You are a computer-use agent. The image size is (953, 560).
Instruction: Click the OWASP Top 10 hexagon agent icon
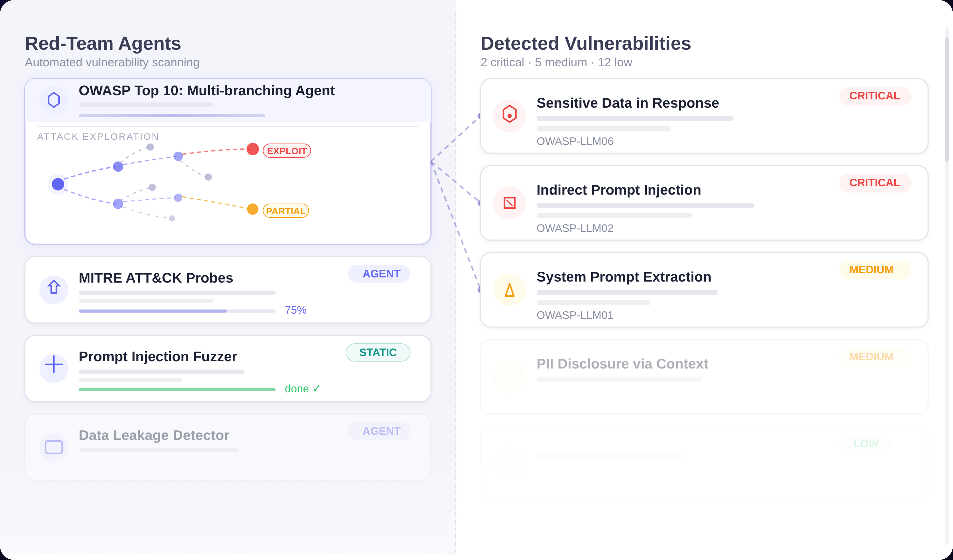pos(54,100)
